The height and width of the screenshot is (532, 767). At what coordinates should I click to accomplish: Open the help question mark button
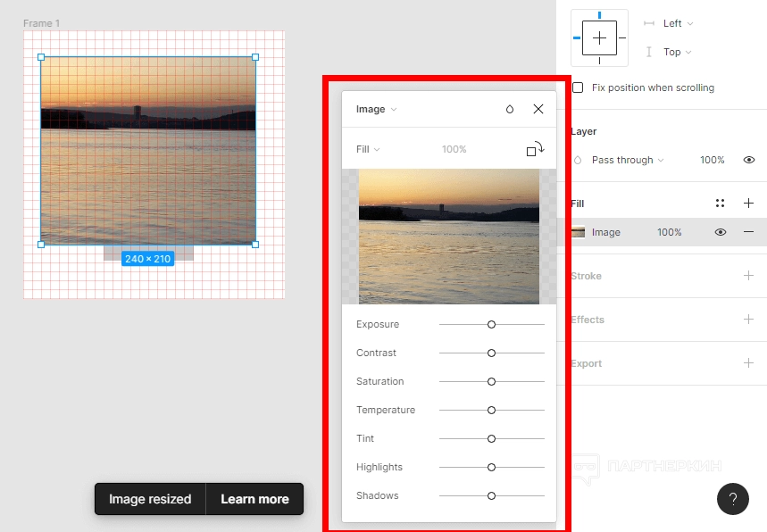point(733,499)
